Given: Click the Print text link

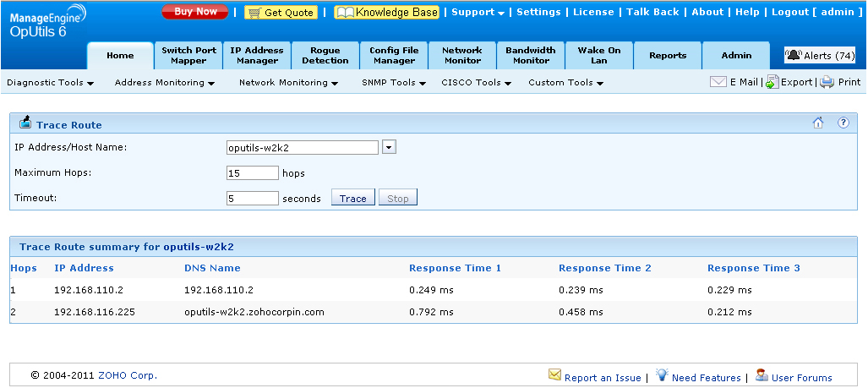Looking at the screenshot, I should click(849, 82).
